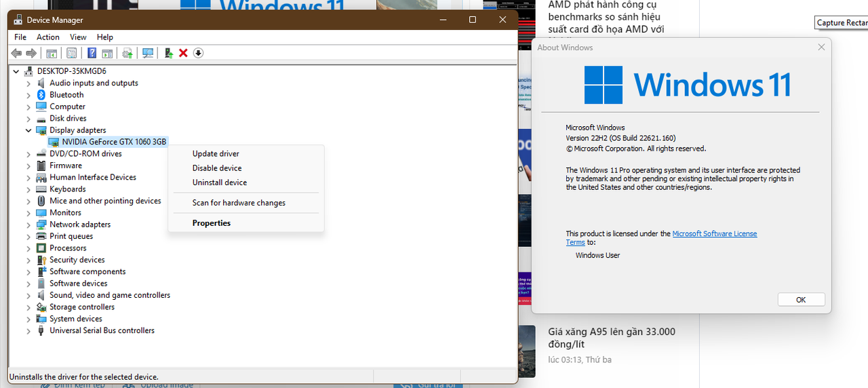Expand the Firmware node
The width and height of the screenshot is (868, 388).
[x=28, y=166]
